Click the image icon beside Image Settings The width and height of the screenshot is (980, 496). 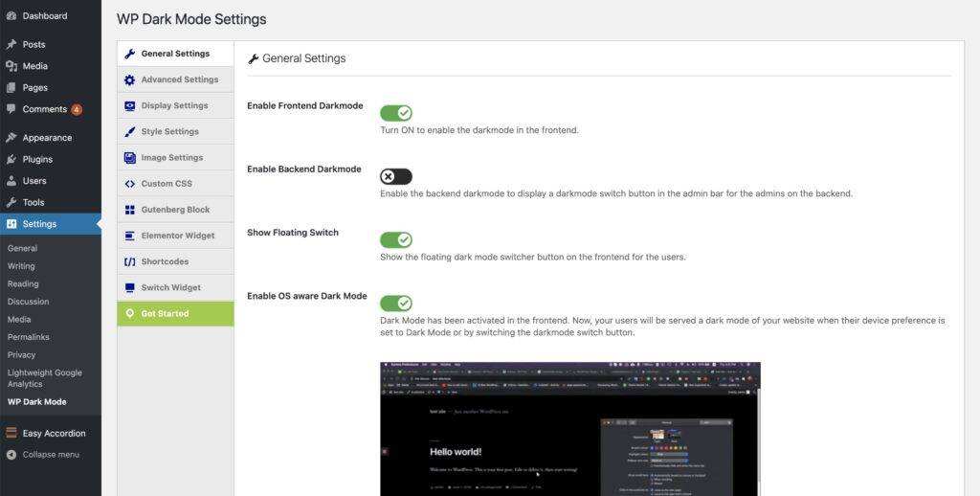point(129,158)
